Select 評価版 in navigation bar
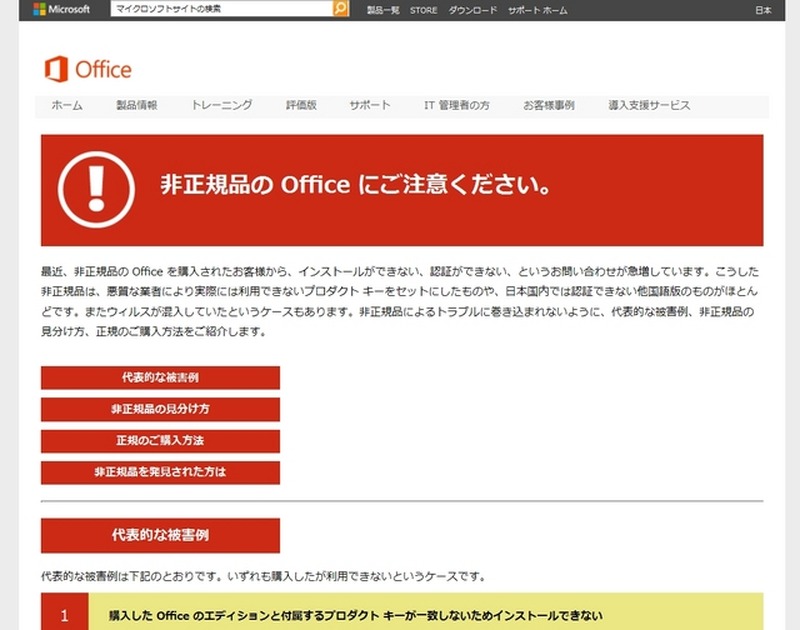This screenshot has width=800, height=630. [301, 105]
